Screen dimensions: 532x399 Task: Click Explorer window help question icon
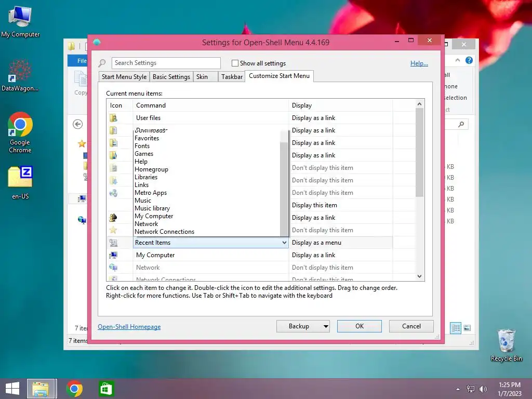(469, 60)
